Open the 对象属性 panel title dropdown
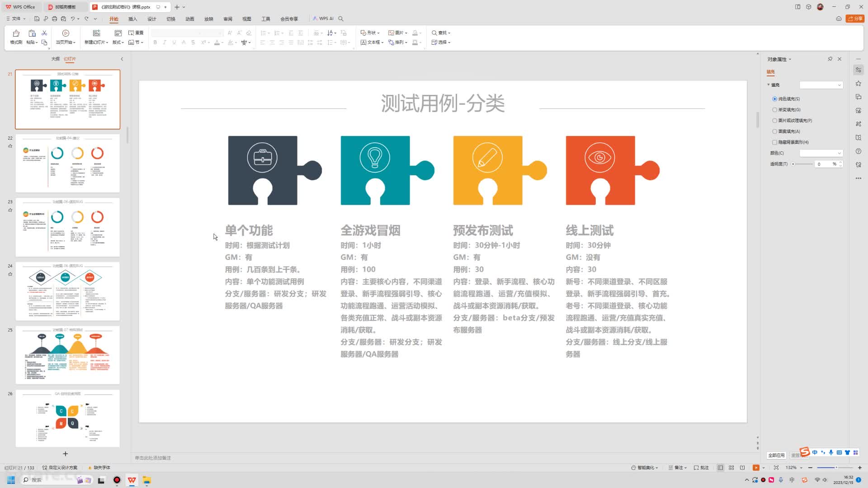 [790, 60]
